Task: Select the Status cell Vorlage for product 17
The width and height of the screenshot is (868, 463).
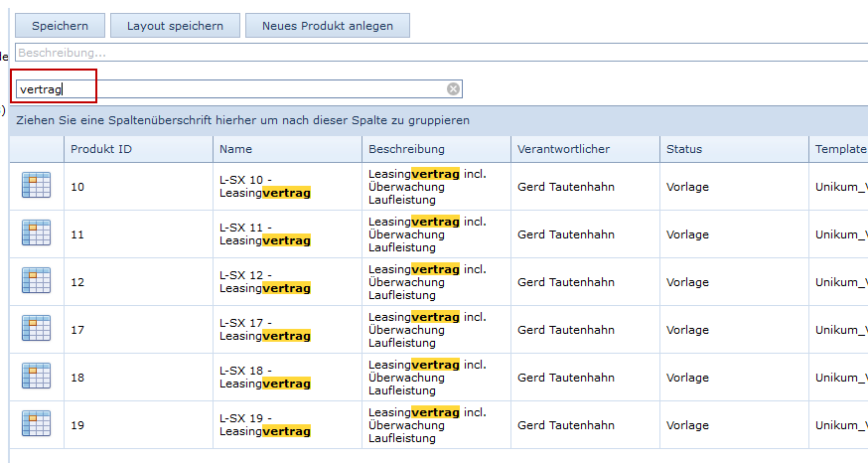Action: pos(687,329)
